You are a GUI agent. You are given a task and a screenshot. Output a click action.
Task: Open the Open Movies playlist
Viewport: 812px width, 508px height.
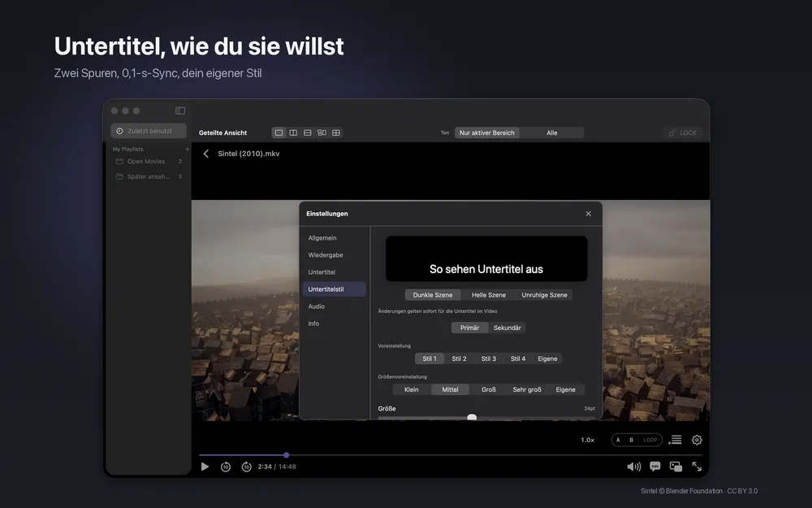(149, 161)
